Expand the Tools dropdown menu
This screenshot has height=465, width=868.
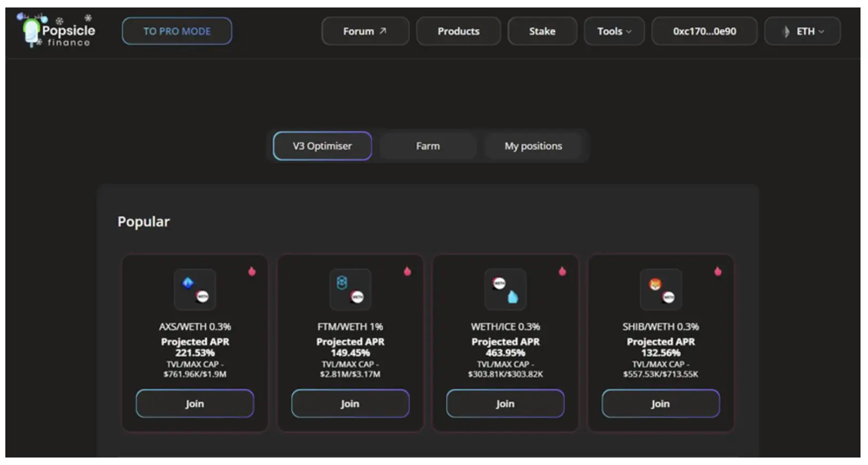coord(614,32)
